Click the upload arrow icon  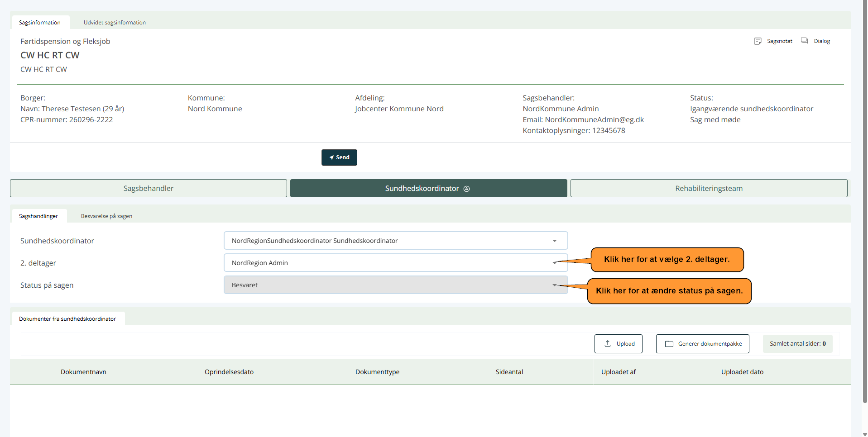tap(608, 344)
